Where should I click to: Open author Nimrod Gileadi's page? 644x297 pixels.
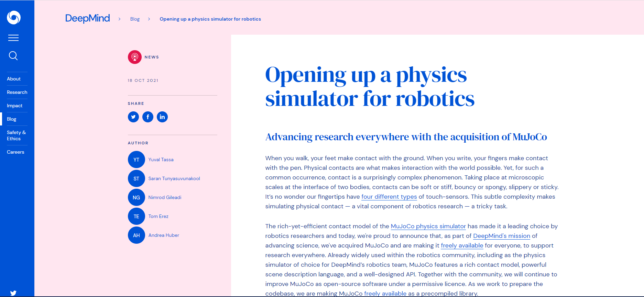click(165, 197)
